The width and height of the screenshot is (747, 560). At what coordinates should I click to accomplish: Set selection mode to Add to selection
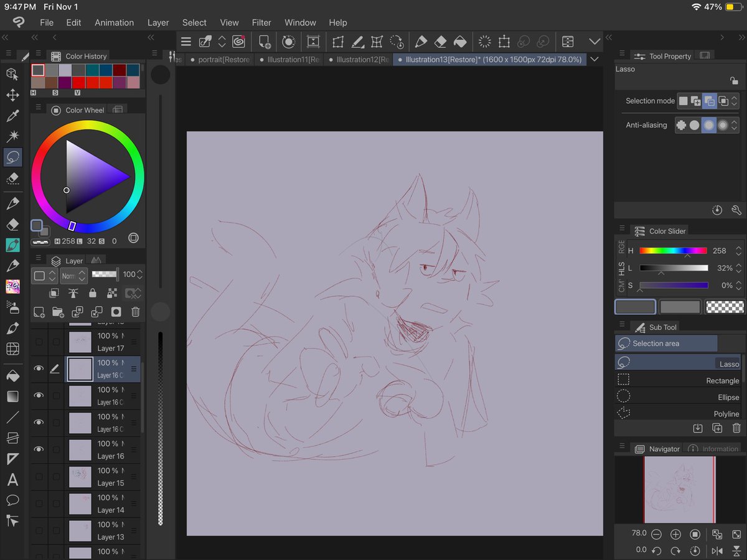point(696,101)
